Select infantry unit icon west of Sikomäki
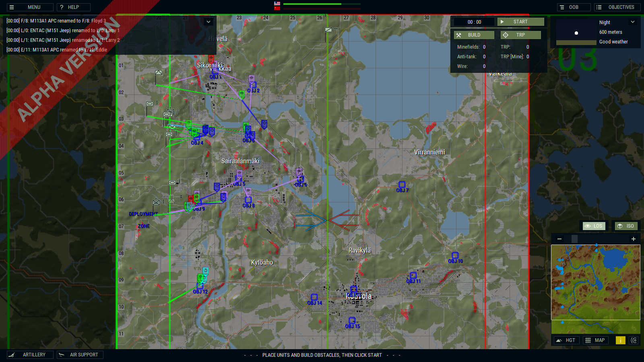 (x=159, y=72)
